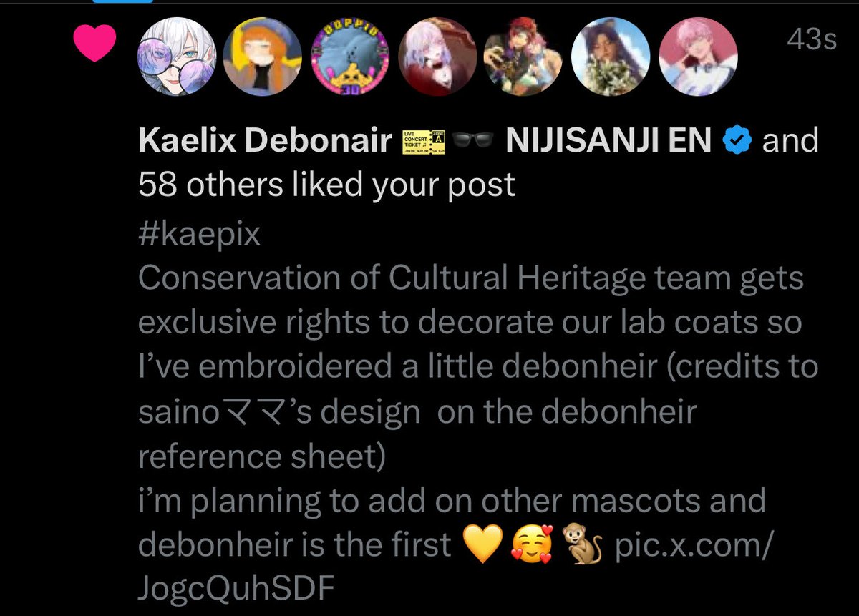Click the blue verified badge
This screenshot has height=616, width=859.
pos(736,141)
